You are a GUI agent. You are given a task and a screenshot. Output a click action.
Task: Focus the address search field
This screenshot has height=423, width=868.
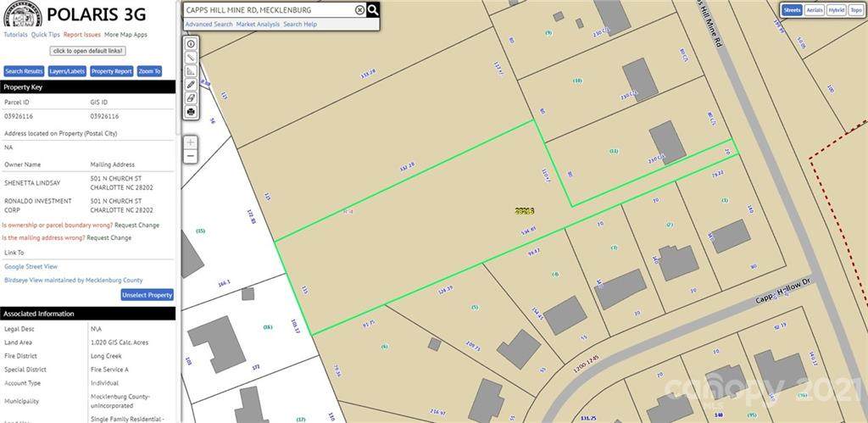[x=269, y=10]
